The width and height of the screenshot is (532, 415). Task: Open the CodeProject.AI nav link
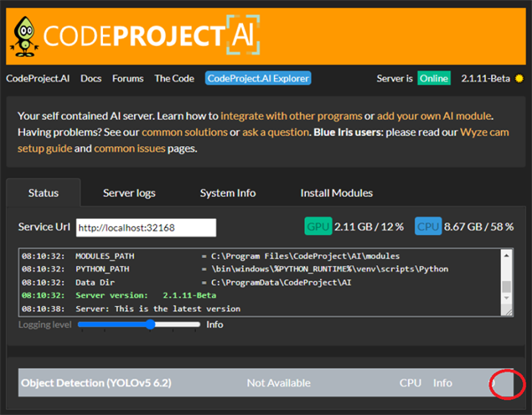37,78
